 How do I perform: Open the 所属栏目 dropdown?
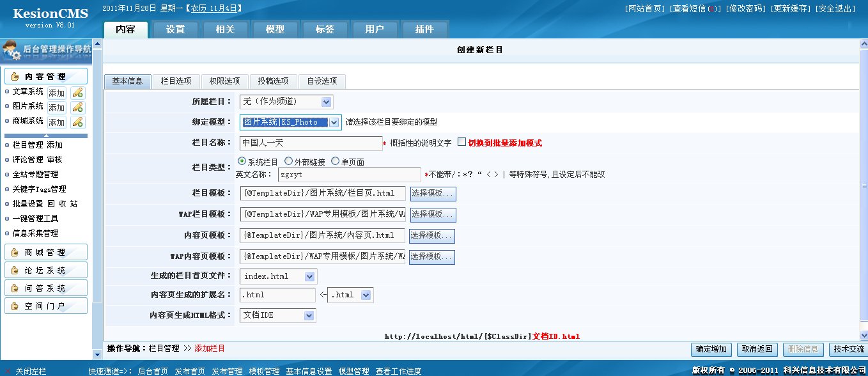tap(325, 101)
